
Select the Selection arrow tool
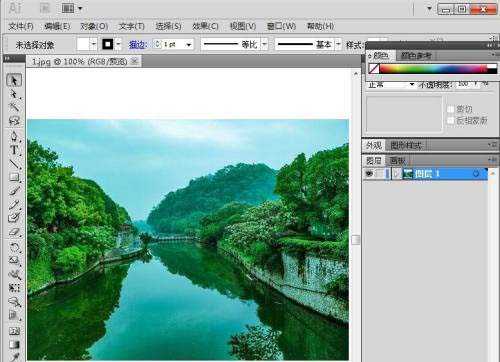pyautogui.click(x=14, y=80)
